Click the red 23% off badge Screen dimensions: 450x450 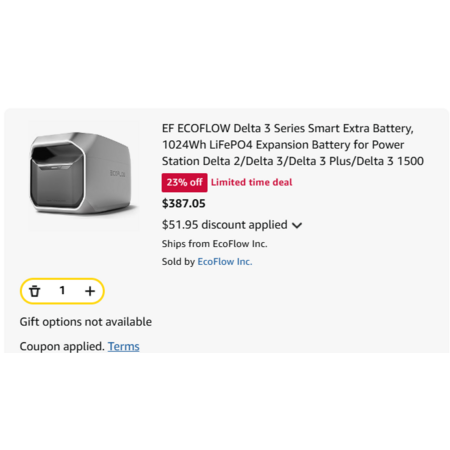(x=184, y=182)
